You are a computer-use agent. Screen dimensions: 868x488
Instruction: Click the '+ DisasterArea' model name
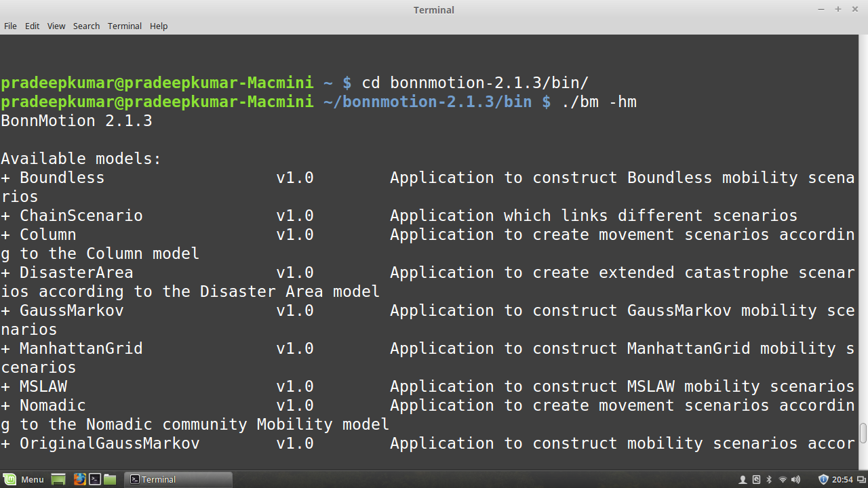[x=67, y=272]
